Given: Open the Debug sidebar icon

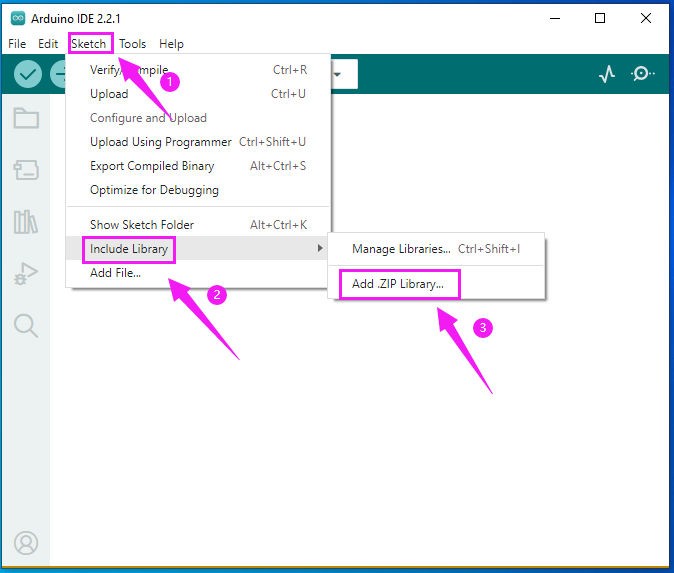Looking at the screenshot, I should (26, 274).
